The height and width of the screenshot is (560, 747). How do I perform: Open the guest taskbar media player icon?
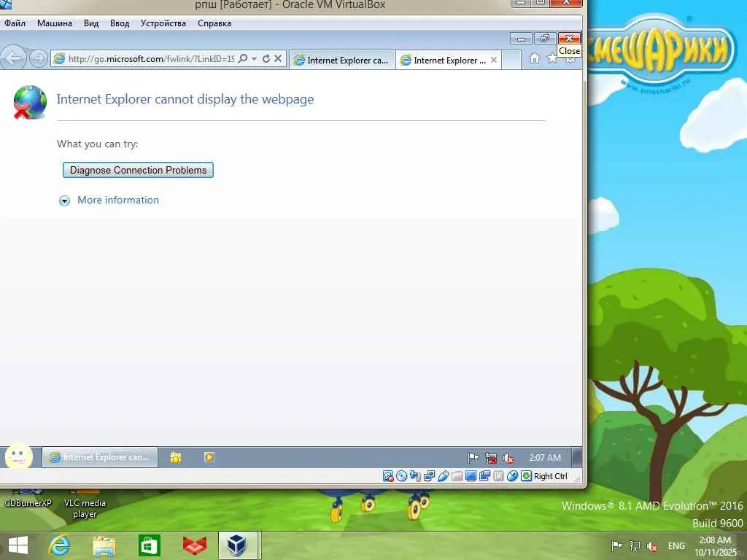point(209,457)
